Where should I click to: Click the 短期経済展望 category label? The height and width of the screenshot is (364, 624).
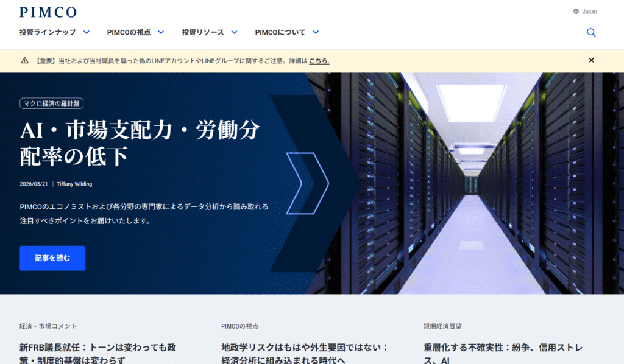[442, 326]
